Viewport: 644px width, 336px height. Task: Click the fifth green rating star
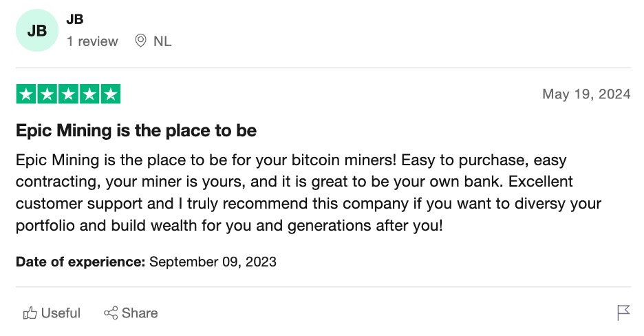110,94
